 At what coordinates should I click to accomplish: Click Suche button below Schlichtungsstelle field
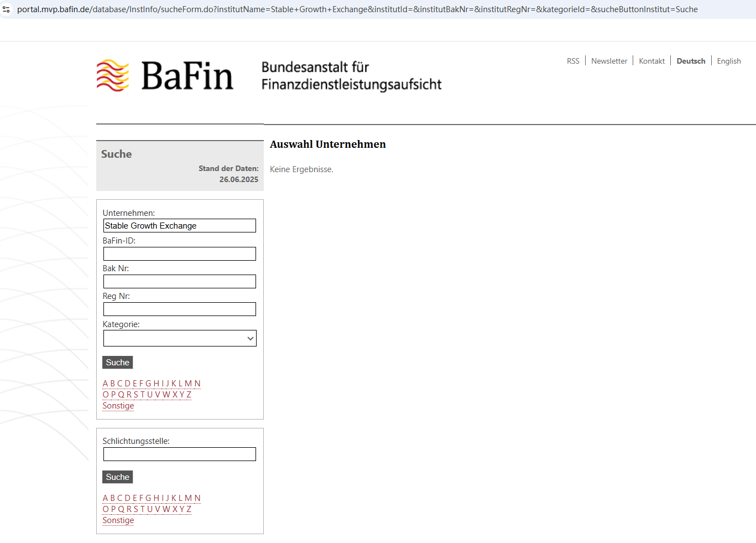tap(118, 477)
